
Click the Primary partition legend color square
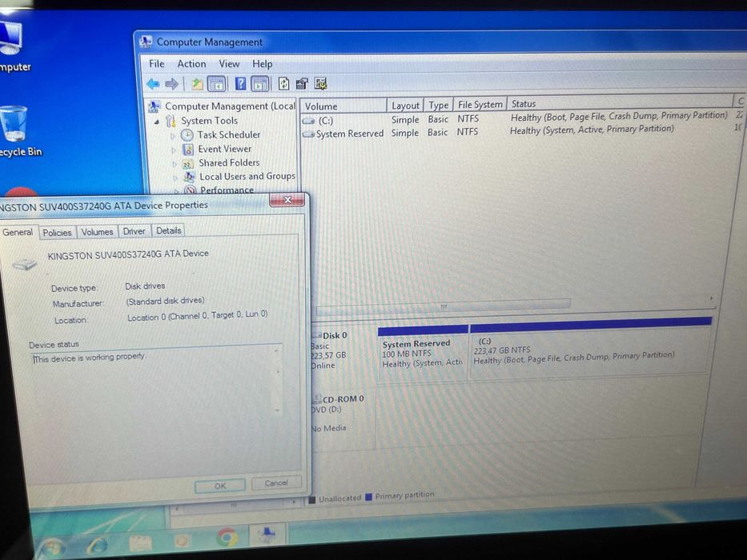pyautogui.click(x=369, y=498)
